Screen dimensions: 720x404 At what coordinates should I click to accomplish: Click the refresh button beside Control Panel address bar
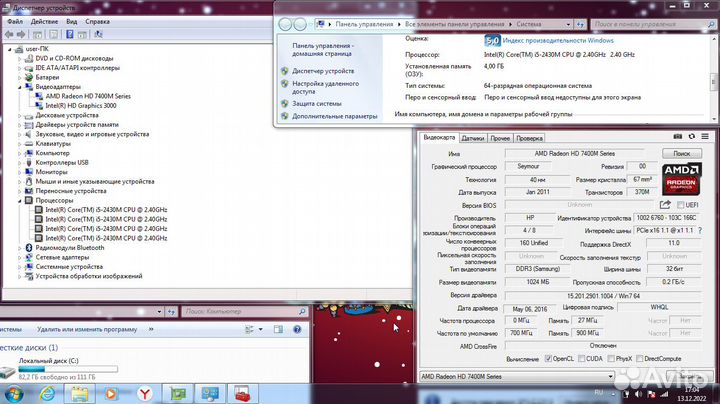580,24
